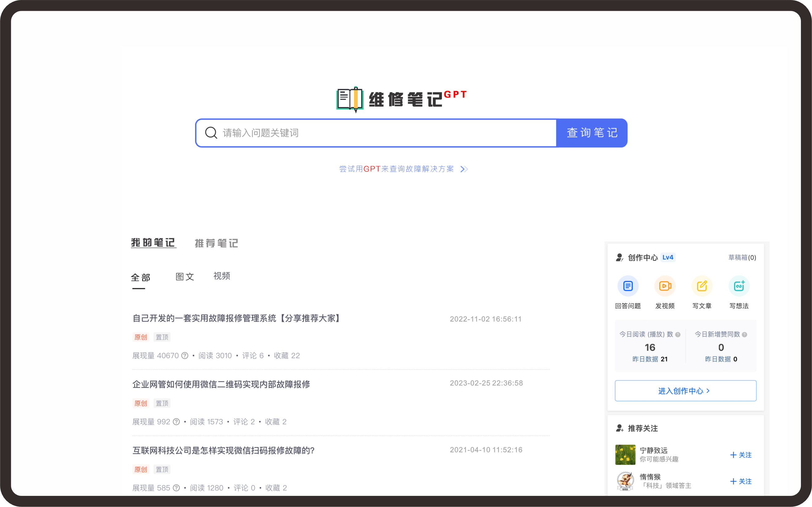Follow user 宁静致远 with 关注

(x=741, y=455)
